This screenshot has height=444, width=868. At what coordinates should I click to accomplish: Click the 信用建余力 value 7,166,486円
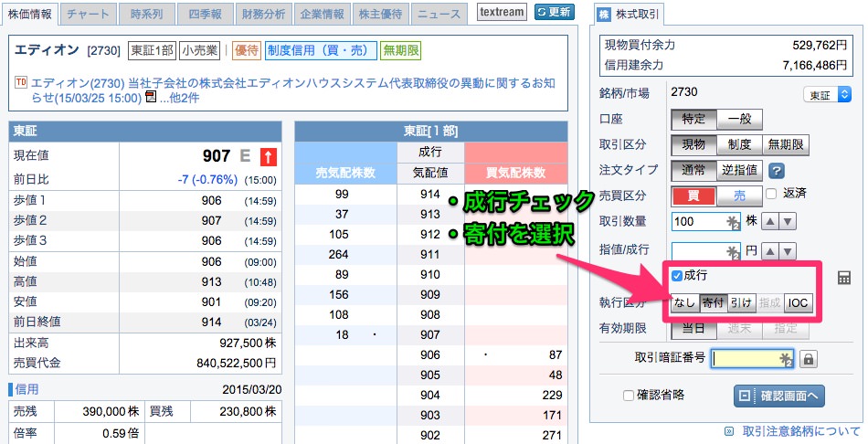815,66
